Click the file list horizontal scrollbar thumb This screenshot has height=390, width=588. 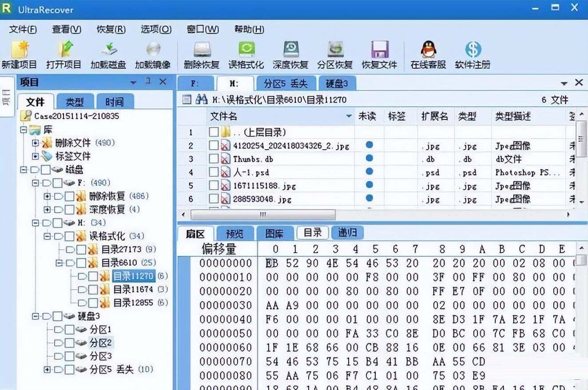coord(263,215)
